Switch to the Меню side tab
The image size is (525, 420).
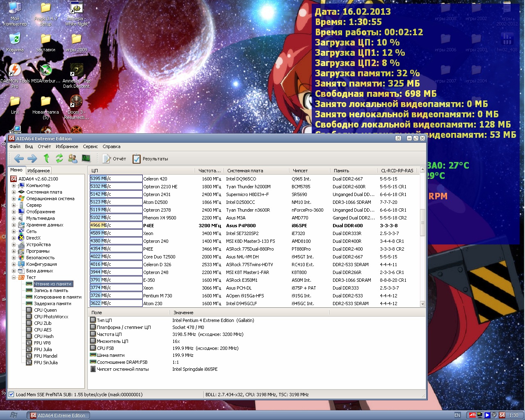[x=16, y=170]
